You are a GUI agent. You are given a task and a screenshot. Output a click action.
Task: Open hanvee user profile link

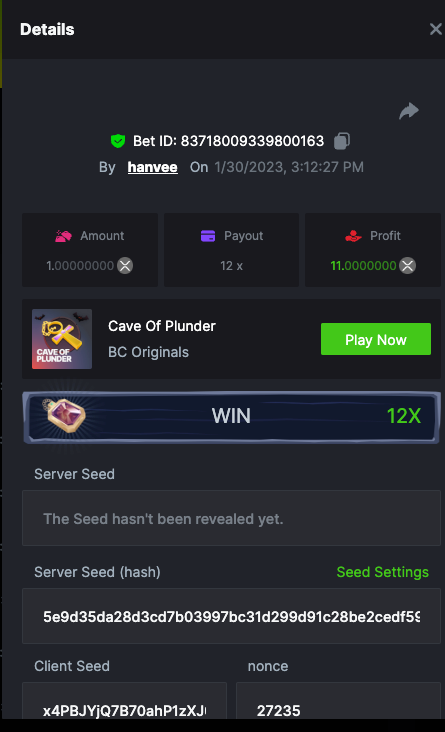click(152, 167)
